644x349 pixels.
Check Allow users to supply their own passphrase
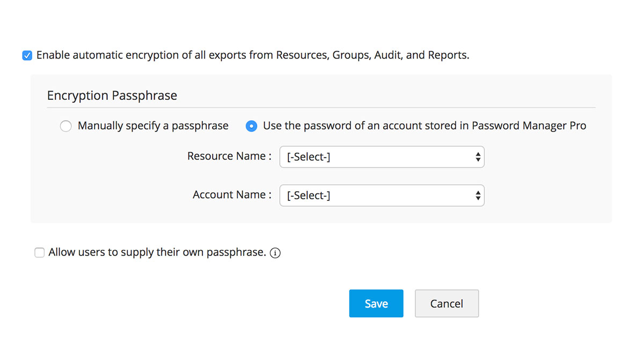coord(39,252)
